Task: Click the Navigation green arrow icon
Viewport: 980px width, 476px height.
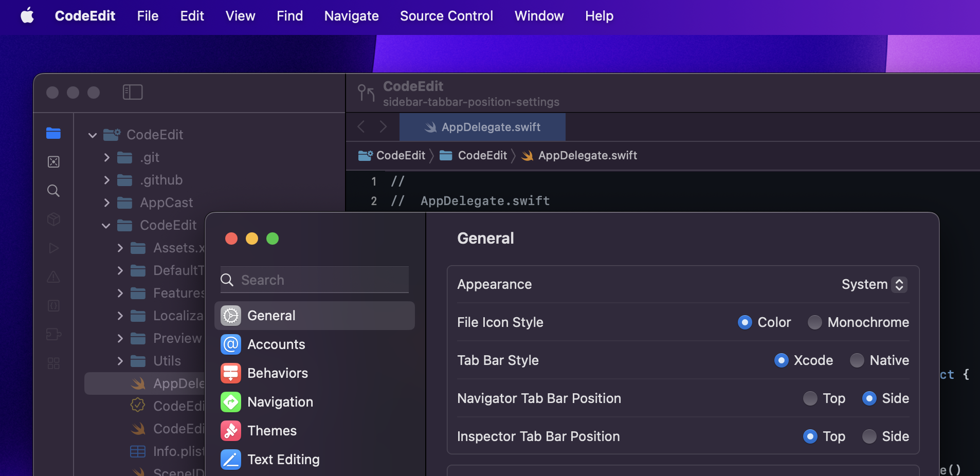Action: (x=231, y=402)
